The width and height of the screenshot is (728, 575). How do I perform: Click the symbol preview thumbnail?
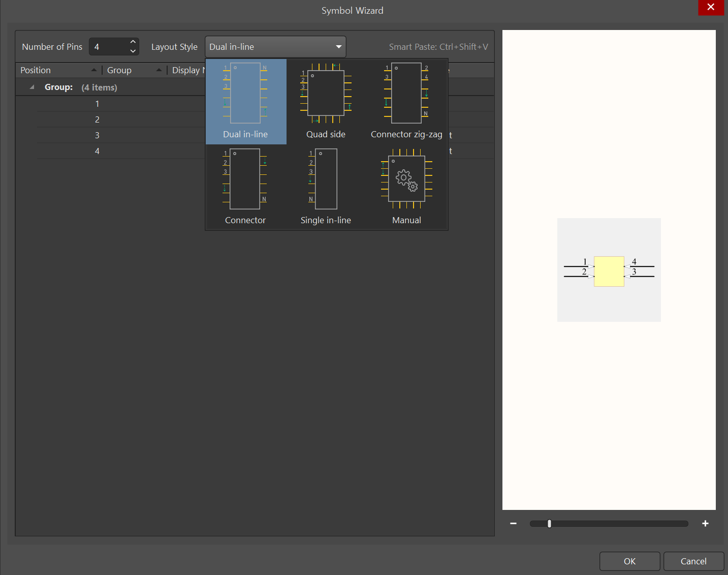coord(609,270)
